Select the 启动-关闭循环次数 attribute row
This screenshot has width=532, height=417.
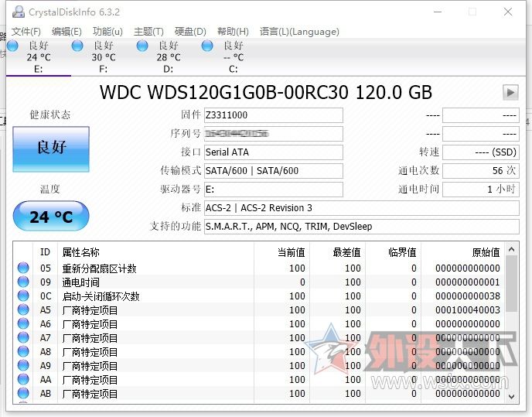pyautogui.click(x=259, y=296)
